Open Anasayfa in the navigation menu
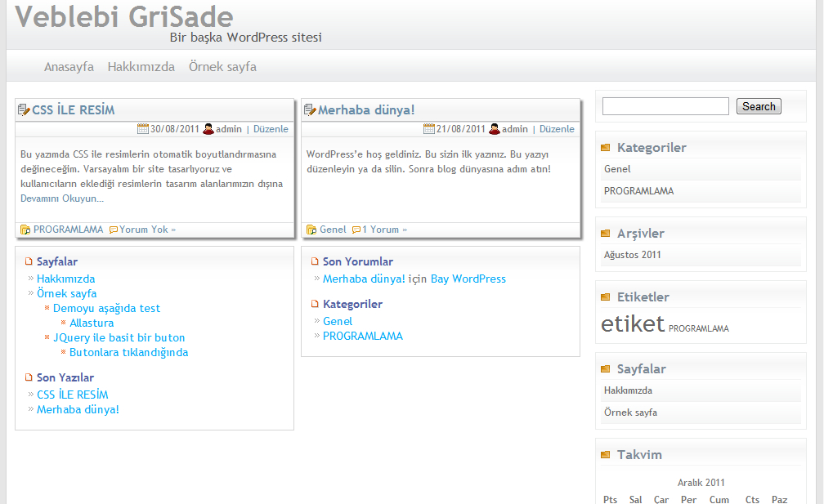Image resolution: width=824 pixels, height=504 pixels. 69,67
